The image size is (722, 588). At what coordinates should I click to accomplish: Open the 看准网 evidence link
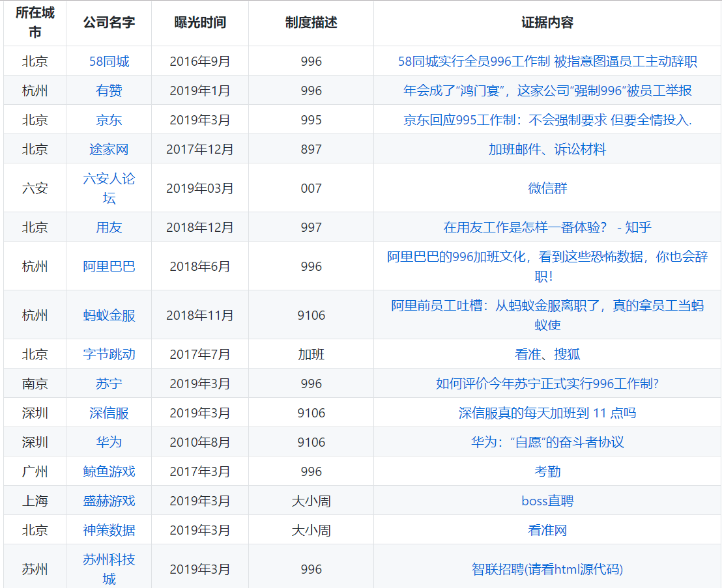tap(547, 530)
